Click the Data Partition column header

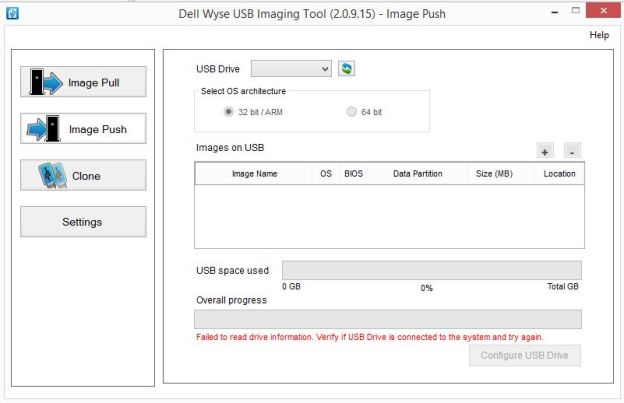tap(417, 173)
